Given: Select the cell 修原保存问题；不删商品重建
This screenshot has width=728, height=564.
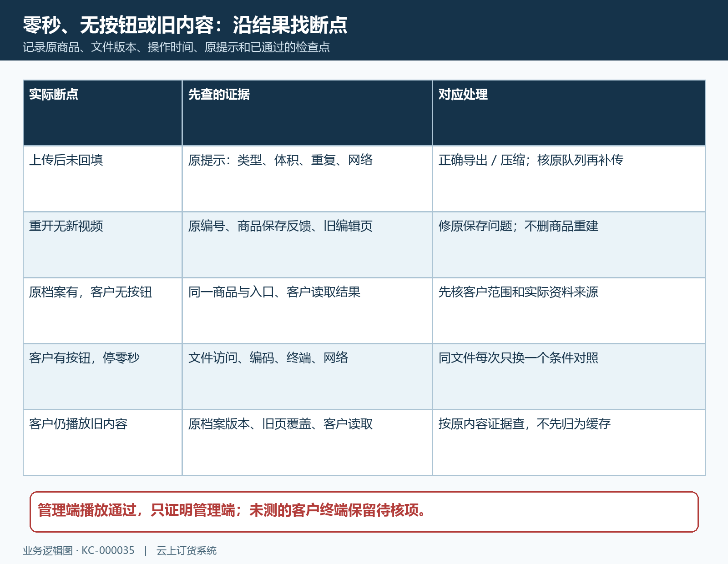Looking at the screenshot, I should click(569, 245).
